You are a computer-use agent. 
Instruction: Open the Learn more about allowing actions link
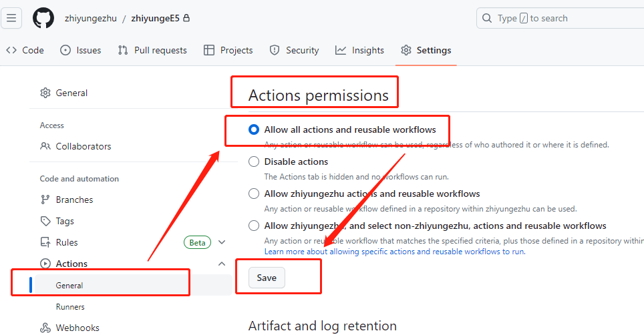pos(394,252)
